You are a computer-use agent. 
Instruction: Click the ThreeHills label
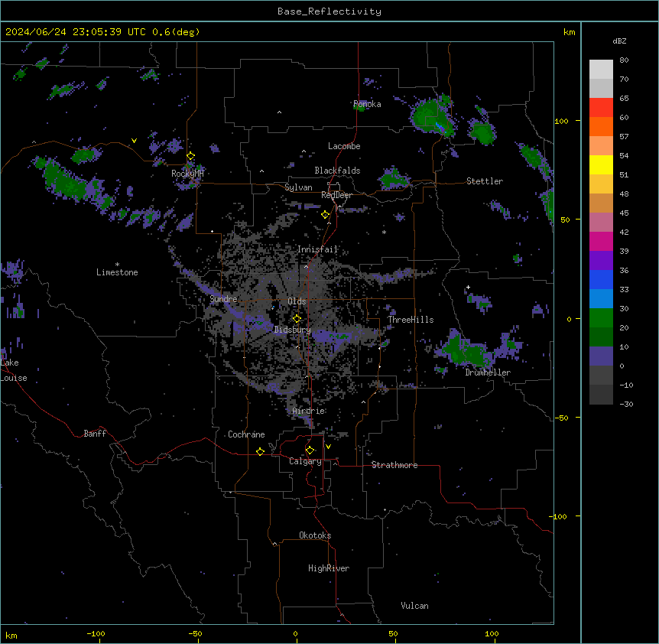[411, 320]
